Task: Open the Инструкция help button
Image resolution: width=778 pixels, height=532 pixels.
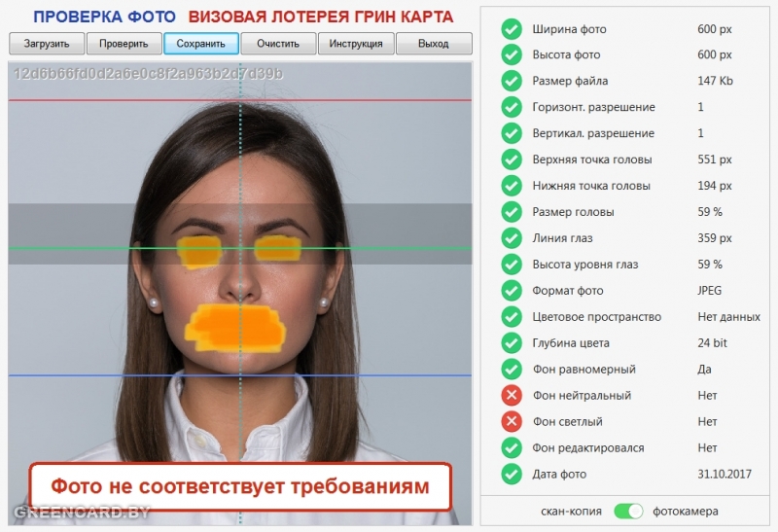Action: click(356, 44)
